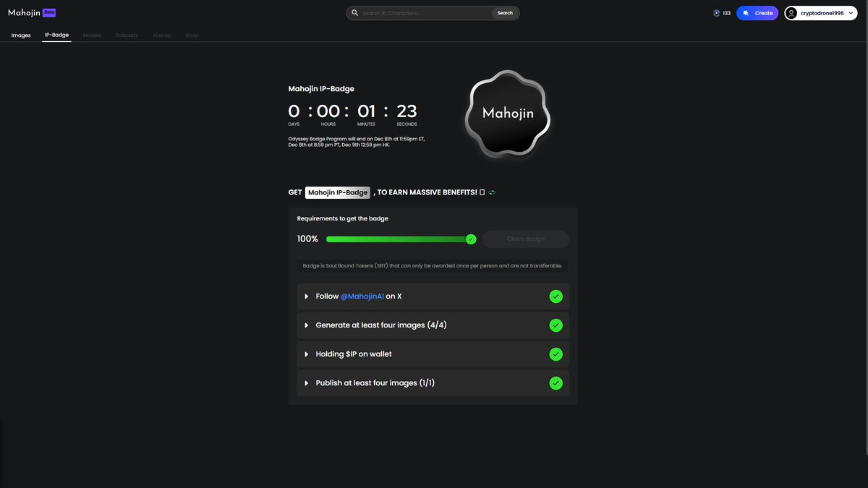Click the countdown minutes value 01
This screenshot has height=488, width=868.
coord(367,111)
